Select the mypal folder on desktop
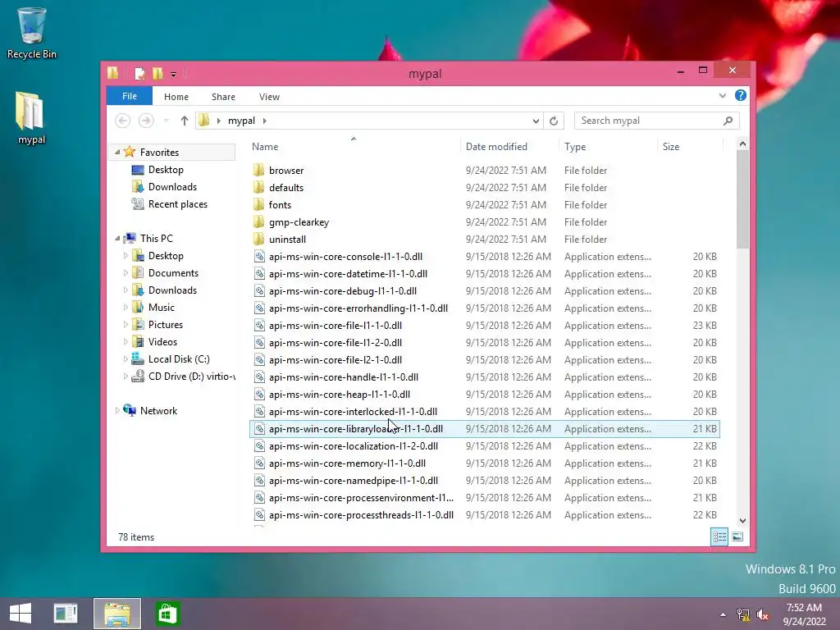The image size is (840, 630). coord(31,118)
